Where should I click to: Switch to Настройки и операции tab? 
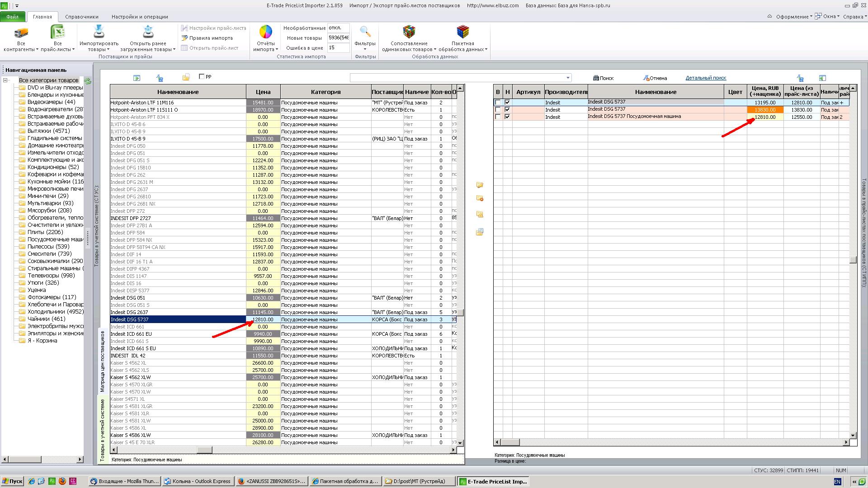(140, 17)
